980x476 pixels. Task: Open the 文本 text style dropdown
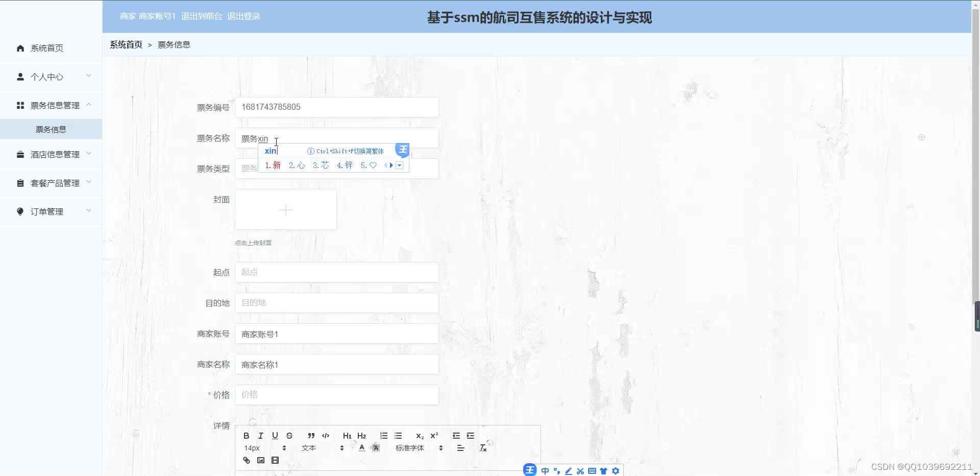pos(323,448)
